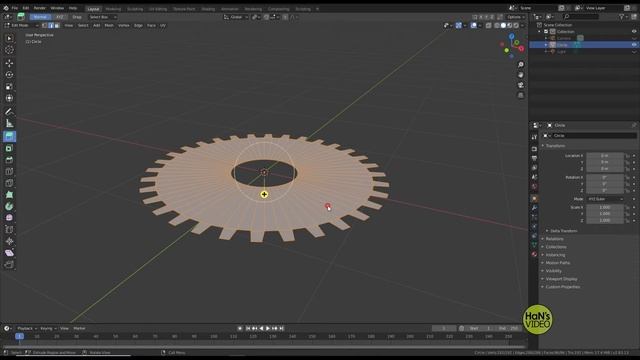Expand Relations panel
This screenshot has width=640, height=360.
coord(554,239)
